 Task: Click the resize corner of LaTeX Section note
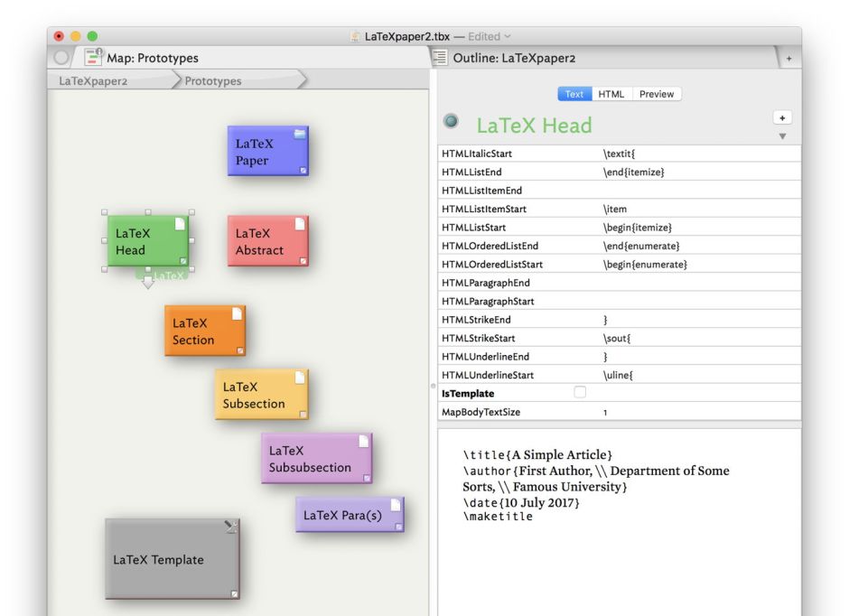239,350
